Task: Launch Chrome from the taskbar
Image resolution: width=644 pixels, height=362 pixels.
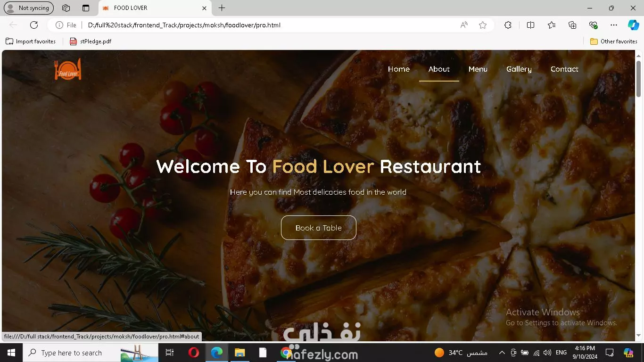Action: tap(286, 353)
